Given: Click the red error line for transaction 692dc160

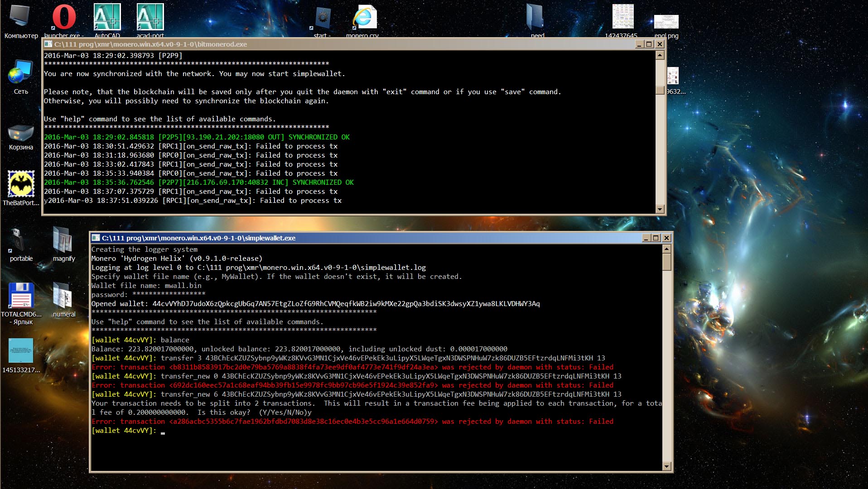Looking at the screenshot, I should pos(352,385).
